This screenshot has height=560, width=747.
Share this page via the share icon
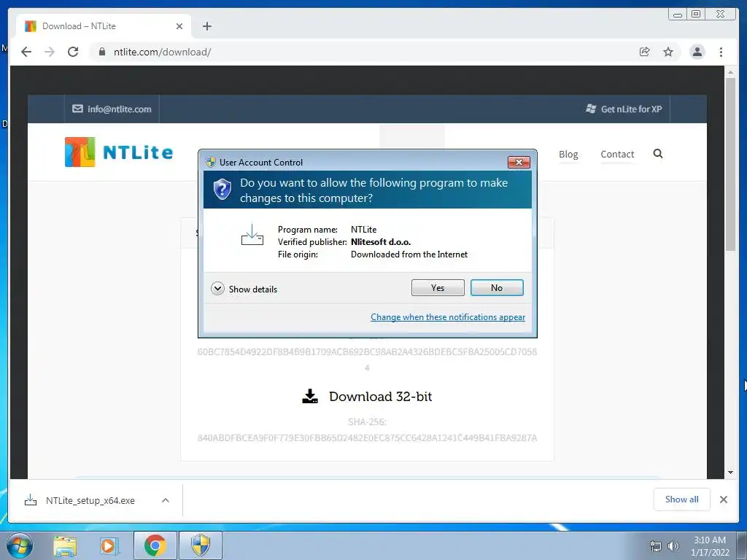pyautogui.click(x=644, y=52)
